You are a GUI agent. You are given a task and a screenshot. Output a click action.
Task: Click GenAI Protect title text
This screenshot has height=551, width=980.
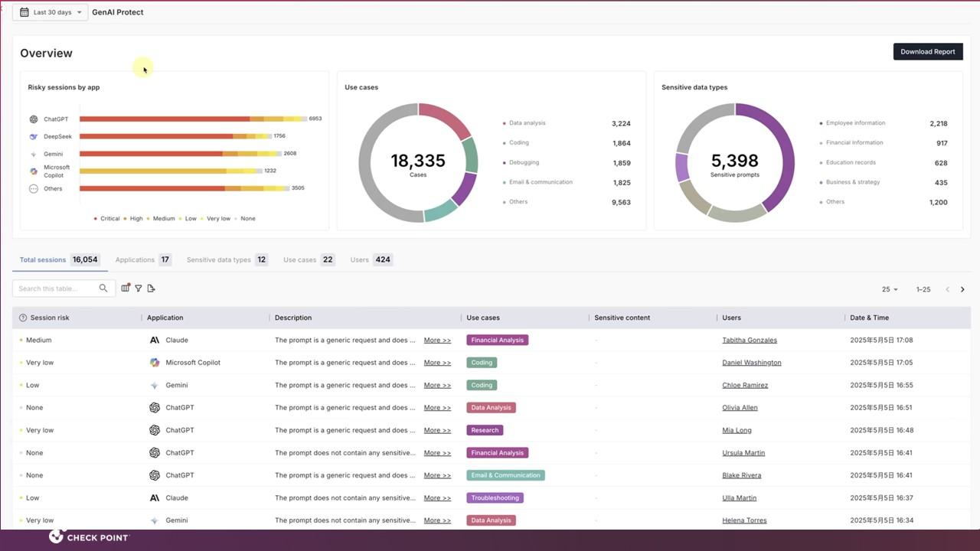coord(117,12)
